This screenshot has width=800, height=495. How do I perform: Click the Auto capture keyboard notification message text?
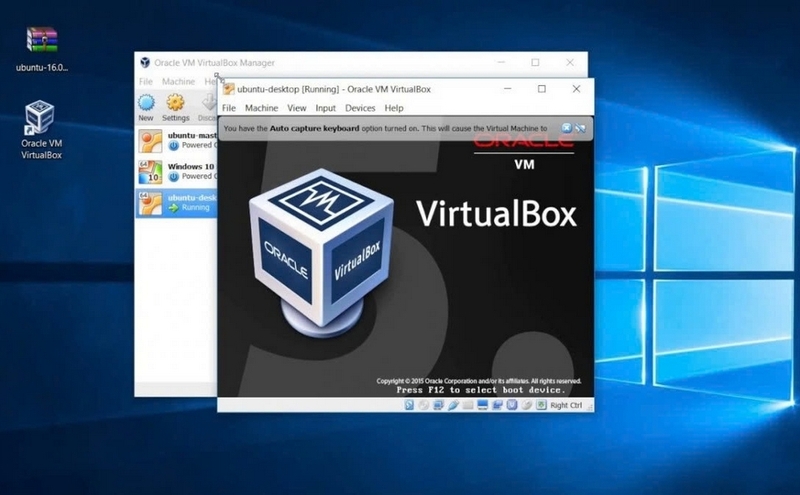[x=385, y=129]
